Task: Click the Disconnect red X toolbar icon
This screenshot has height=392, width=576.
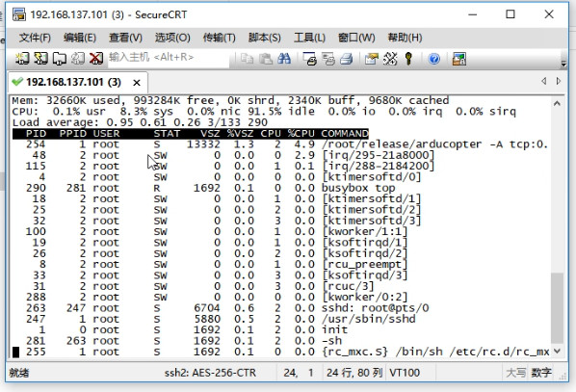Action: (x=96, y=59)
